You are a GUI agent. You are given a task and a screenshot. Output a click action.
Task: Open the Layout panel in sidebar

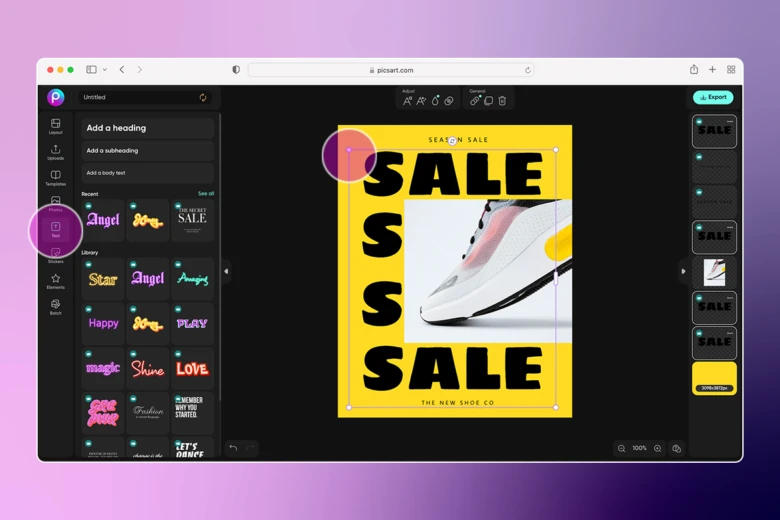pos(56,126)
